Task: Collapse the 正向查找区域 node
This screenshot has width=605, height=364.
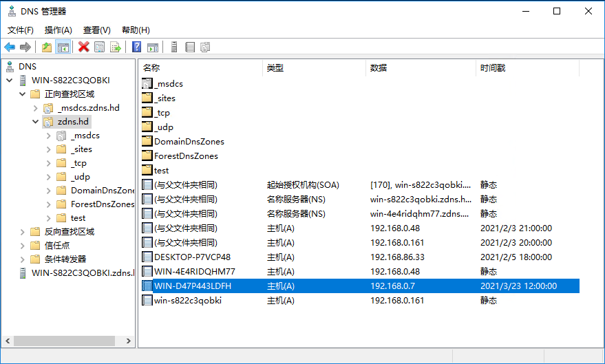Action: coord(23,94)
